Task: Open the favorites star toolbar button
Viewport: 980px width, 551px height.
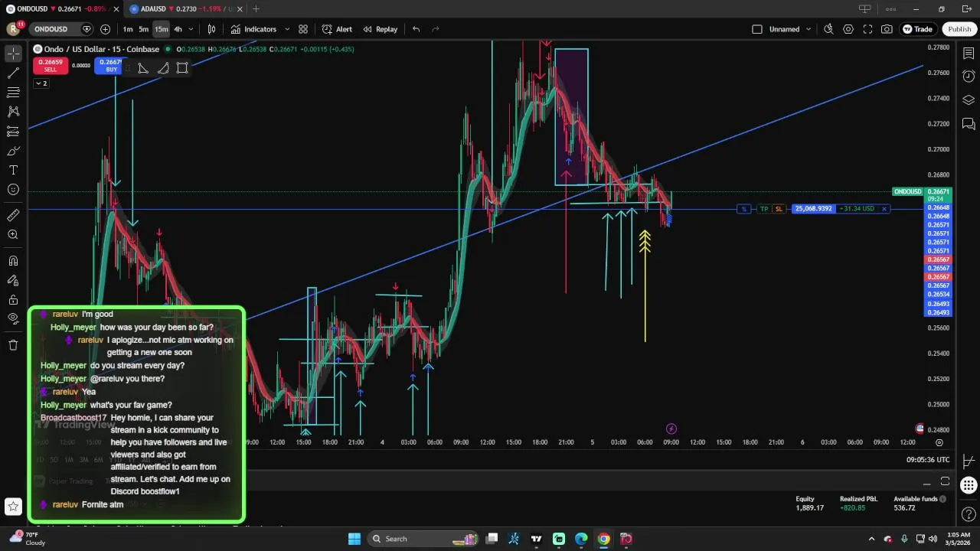Action: point(13,506)
